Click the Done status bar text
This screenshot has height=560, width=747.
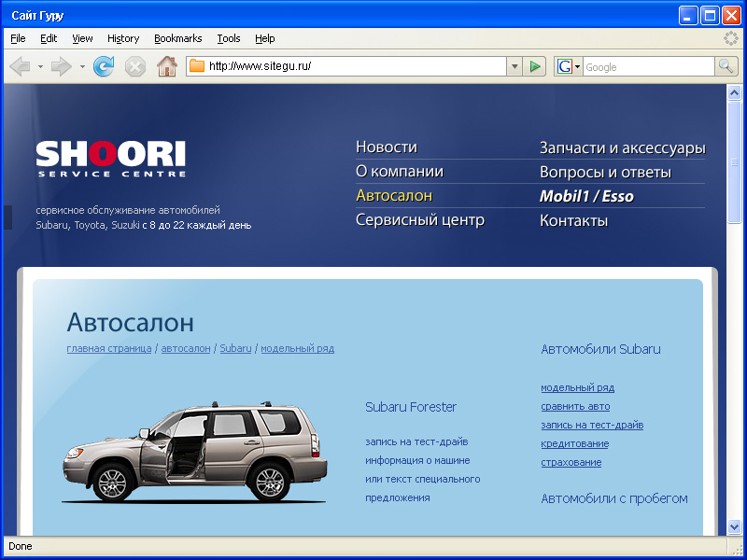[x=21, y=547]
